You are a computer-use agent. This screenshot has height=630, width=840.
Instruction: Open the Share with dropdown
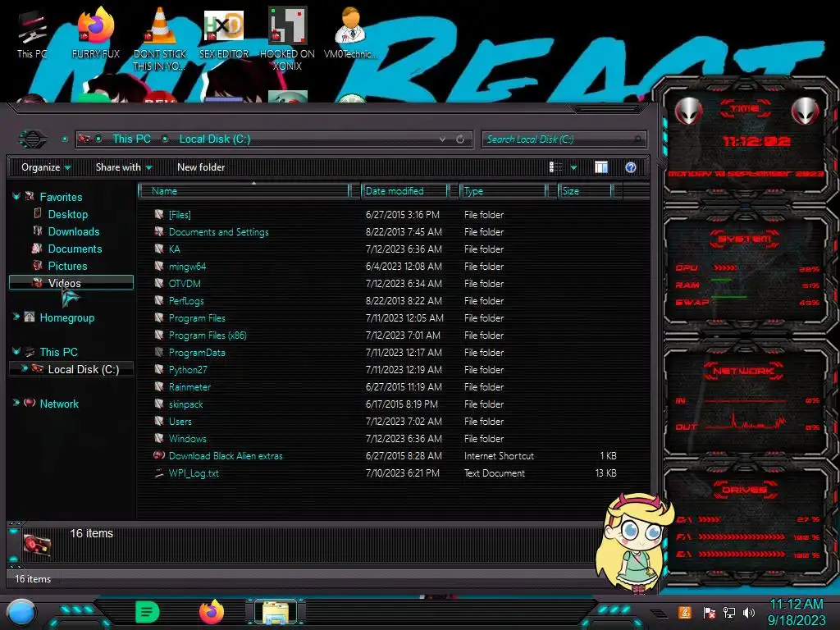pos(124,167)
